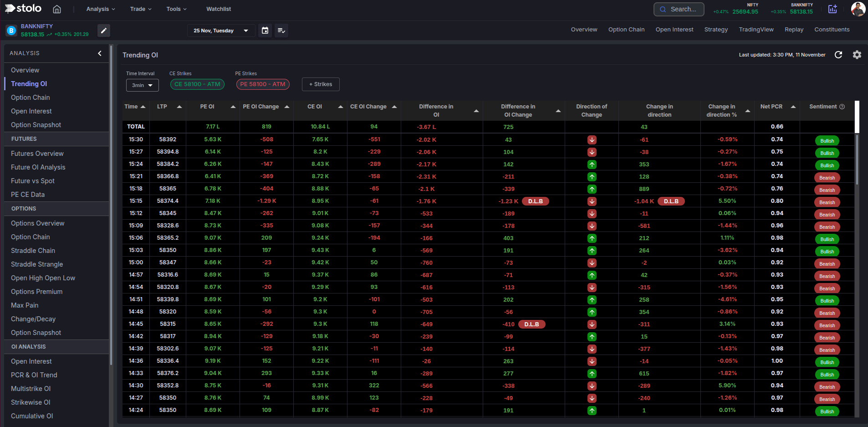This screenshot has height=427, width=868.
Task: Expand the 25 Nov, Tuesday expiry dropdown
Action: tap(220, 31)
